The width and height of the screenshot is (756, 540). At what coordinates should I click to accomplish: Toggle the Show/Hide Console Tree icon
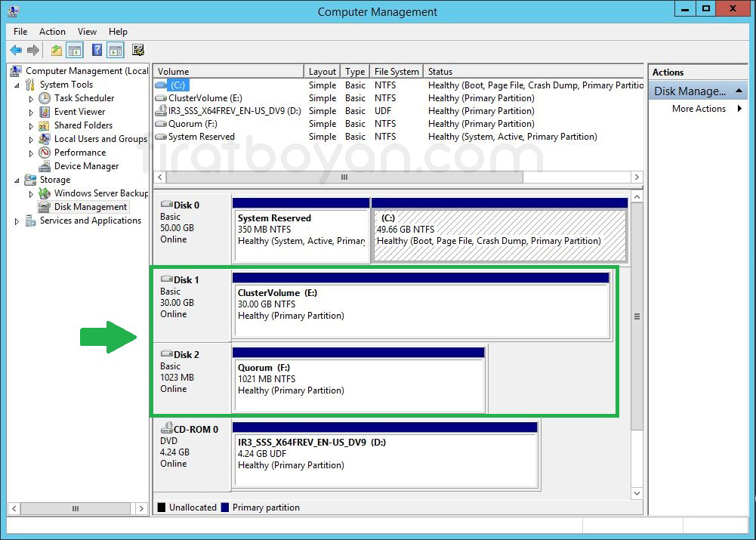tap(75, 50)
